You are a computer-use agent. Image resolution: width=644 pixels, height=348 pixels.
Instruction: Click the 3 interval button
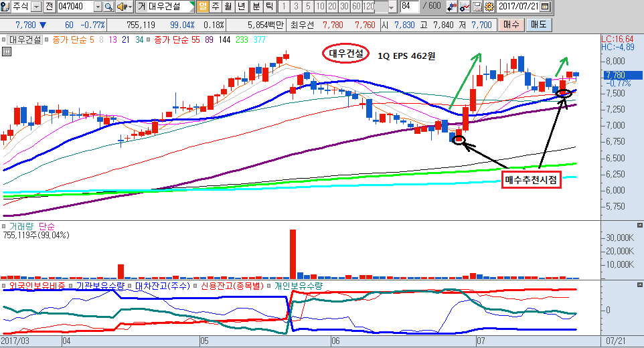[296, 7]
